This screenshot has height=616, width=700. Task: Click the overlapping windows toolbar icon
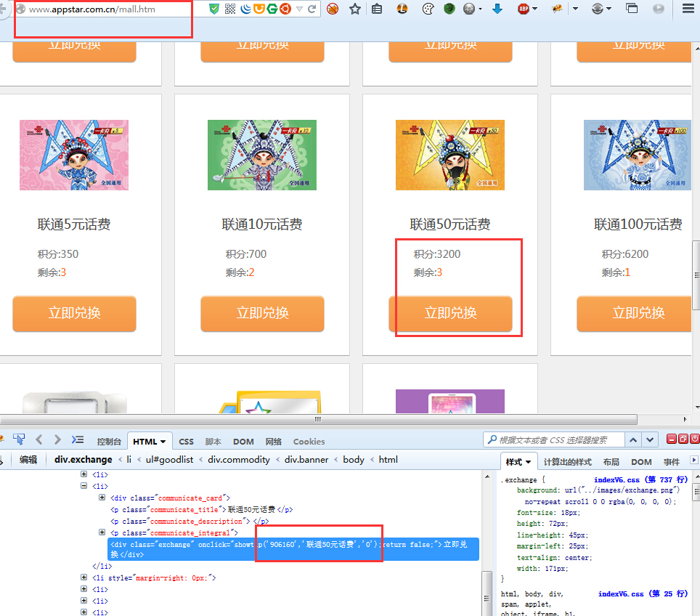pyautogui.click(x=632, y=8)
